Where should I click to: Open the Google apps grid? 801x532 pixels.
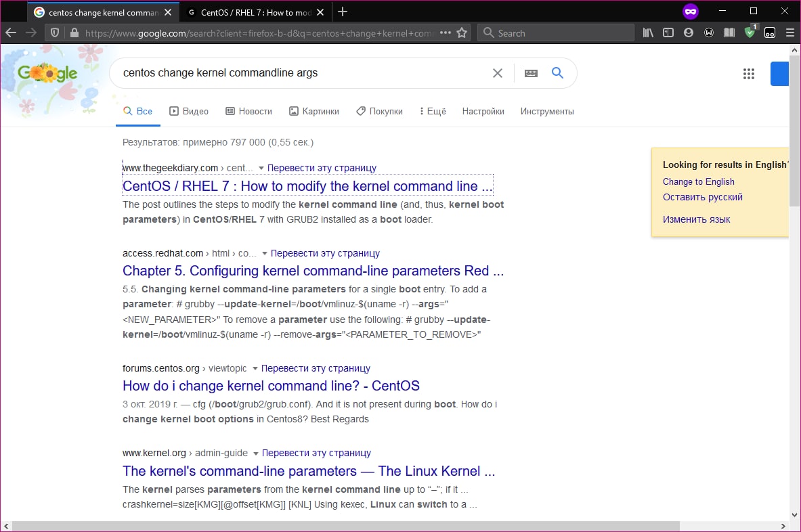[x=749, y=74]
